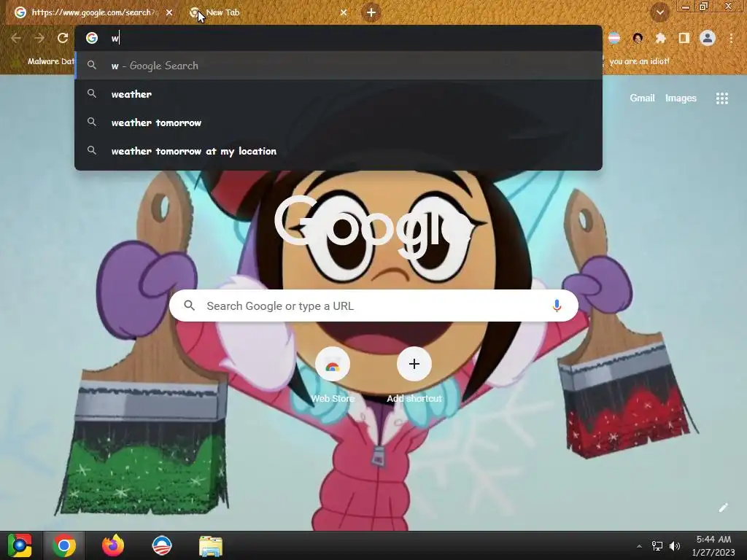The width and height of the screenshot is (747, 560).
Task: Click the striped flag extension icon
Action: tap(614, 38)
